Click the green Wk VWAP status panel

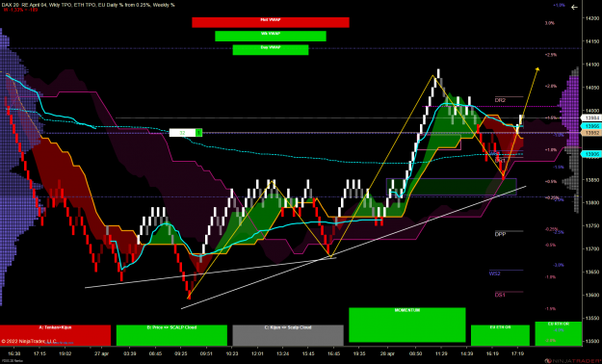pyautogui.click(x=271, y=36)
